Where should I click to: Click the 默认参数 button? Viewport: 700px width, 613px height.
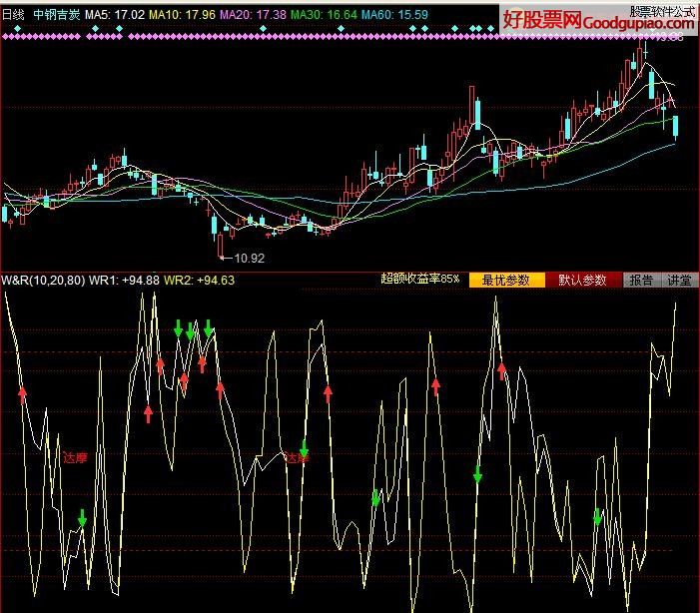(583, 280)
